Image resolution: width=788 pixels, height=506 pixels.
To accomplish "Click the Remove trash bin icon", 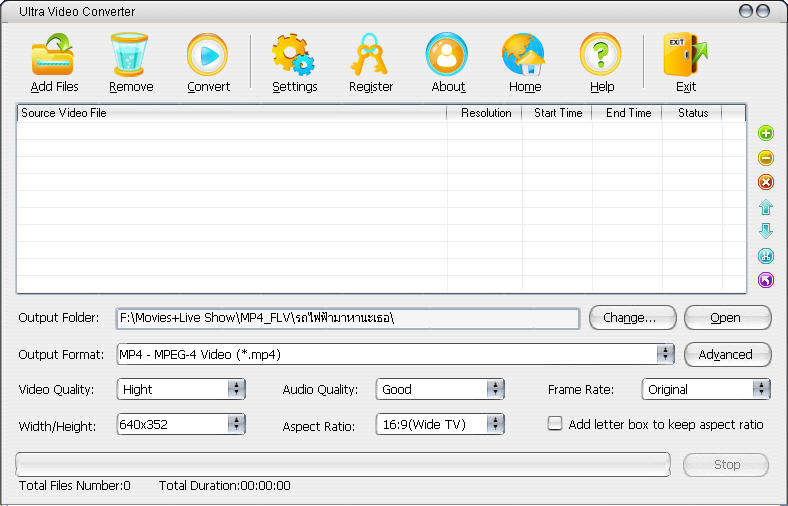I will [x=130, y=54].
